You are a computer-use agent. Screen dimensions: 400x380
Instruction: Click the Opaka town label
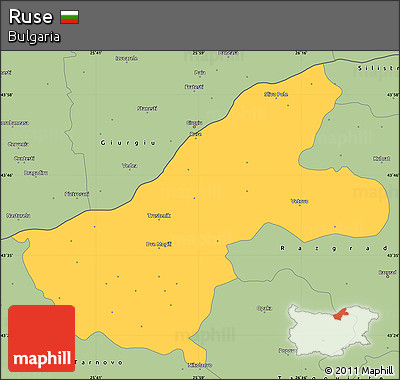click(x=264, y=308)
